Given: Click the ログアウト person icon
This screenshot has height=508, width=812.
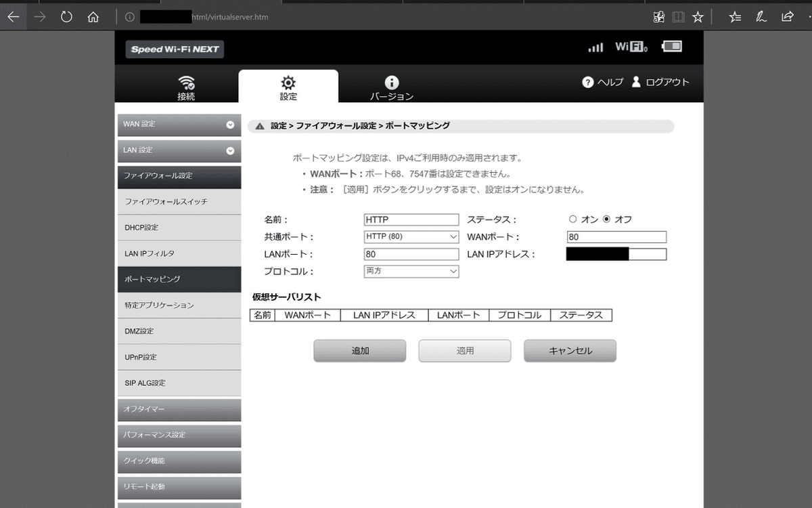Looking at the screenshot, I should click(x=635, y=82).
